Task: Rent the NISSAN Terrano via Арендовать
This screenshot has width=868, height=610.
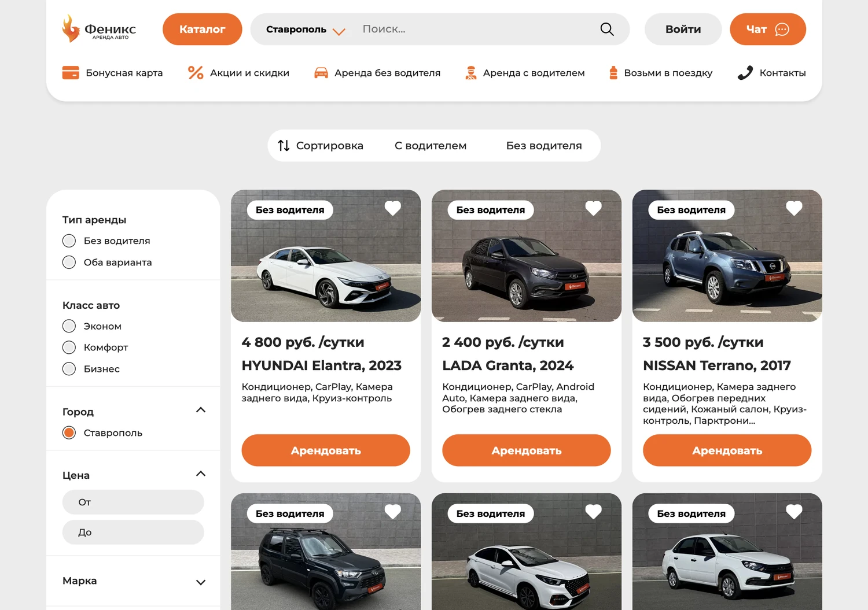Action: point(727,450)
